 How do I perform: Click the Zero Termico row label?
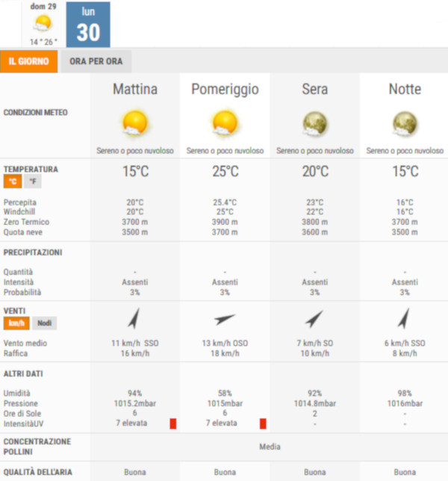pos(26,222)
